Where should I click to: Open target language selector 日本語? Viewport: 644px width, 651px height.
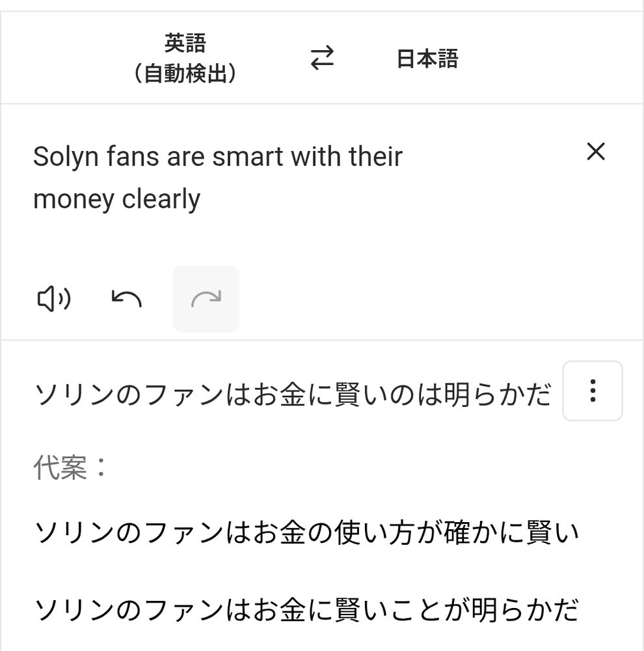coord(427,59)
